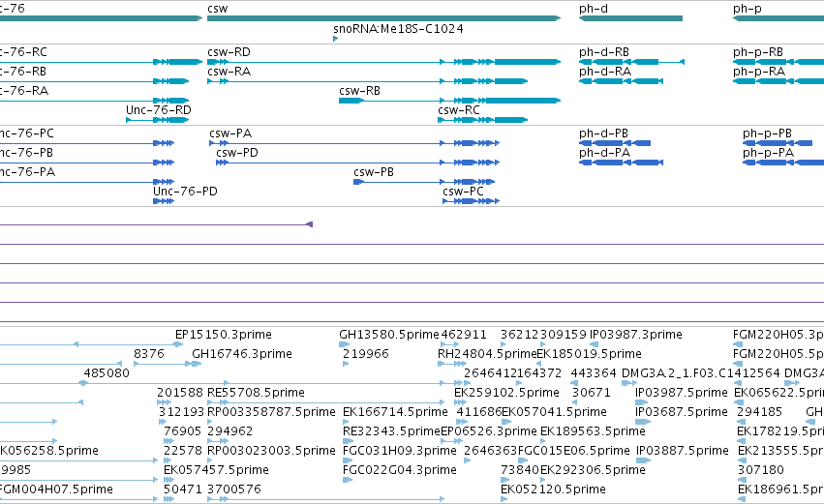The image size is (824, 504).
Task: Click the GH13580.5prime EST label
Action: click(x=389, y=335)
